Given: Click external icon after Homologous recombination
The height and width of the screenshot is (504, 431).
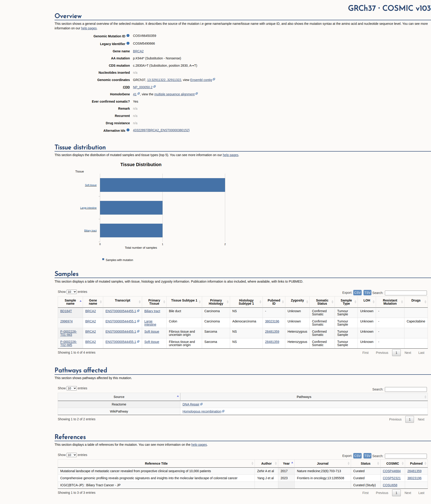Looking at the screenshot, I should pyautogui.click(x=223, y=411).
